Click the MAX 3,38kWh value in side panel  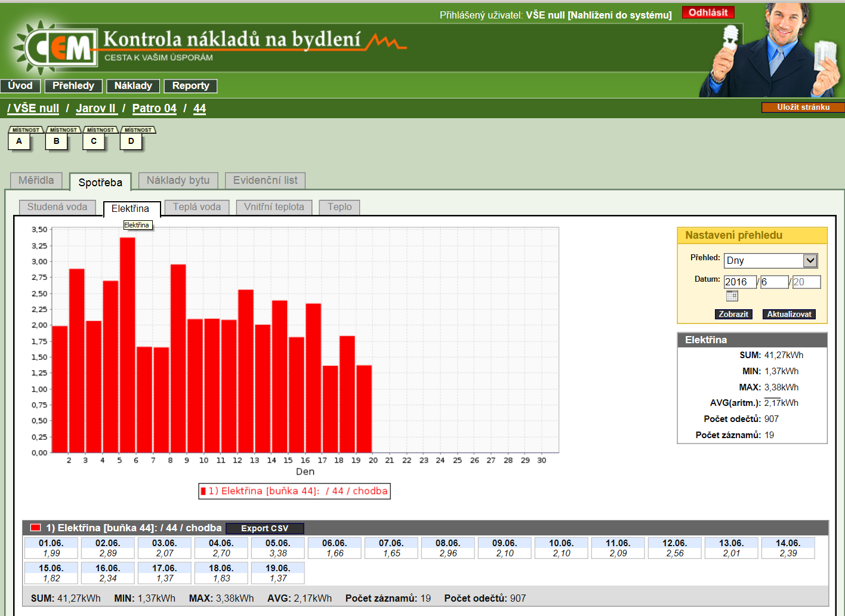(x=781, y=387)
